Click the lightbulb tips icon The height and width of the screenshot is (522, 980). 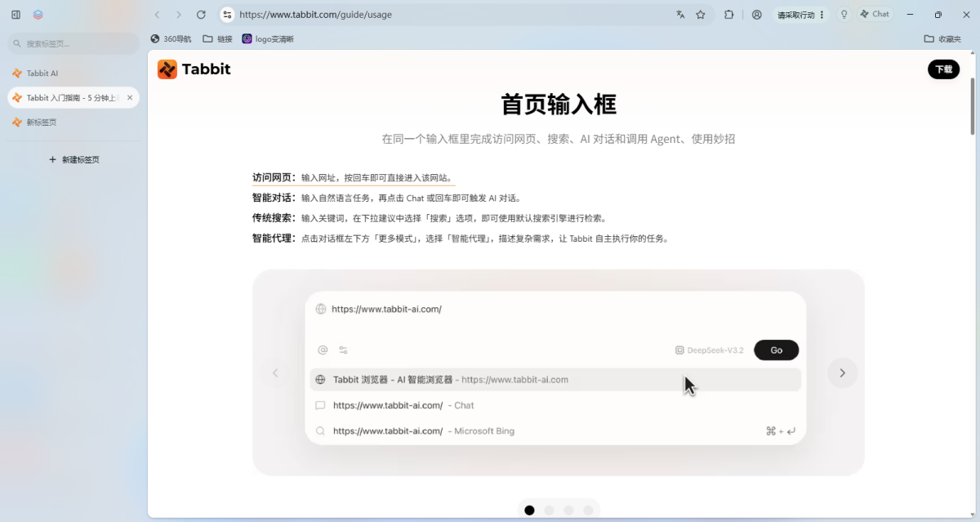coord(844,15)
